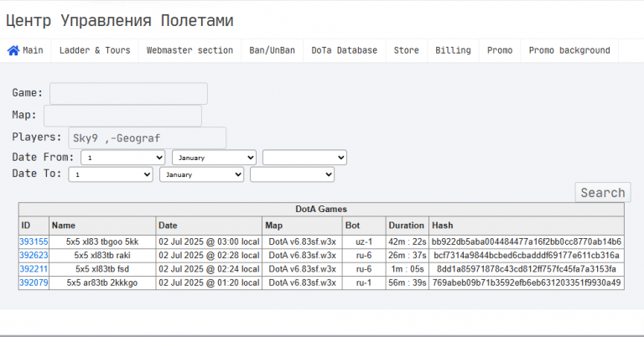Screen dimensions: 644x337
Task: Open the Promo background menu item
Action: 569,50
